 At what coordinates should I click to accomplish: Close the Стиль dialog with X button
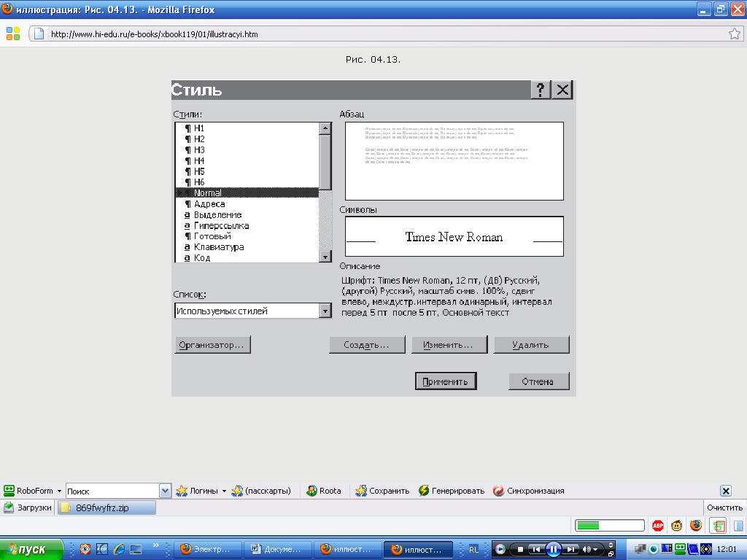[562, 90]
